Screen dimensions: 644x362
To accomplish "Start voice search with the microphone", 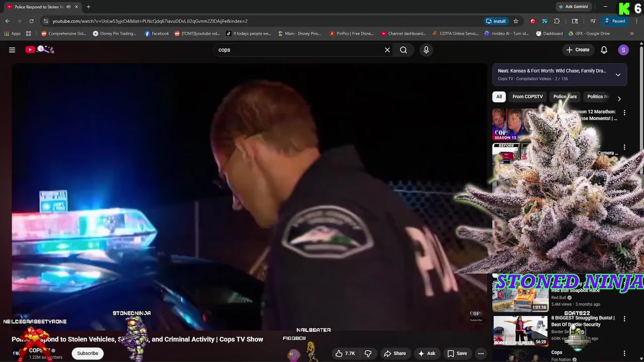I will (426, 50).
